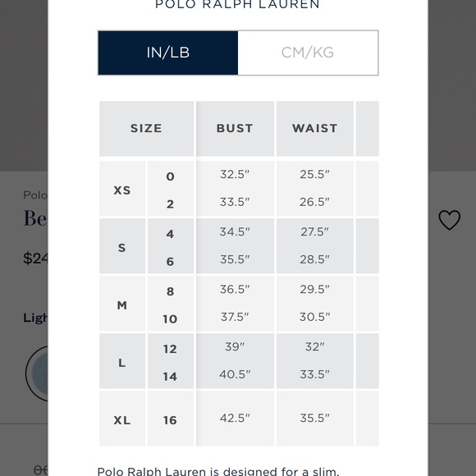Click the WAIST column header
This screenshot has height=476, width=476.
click(x=315, y=128)
